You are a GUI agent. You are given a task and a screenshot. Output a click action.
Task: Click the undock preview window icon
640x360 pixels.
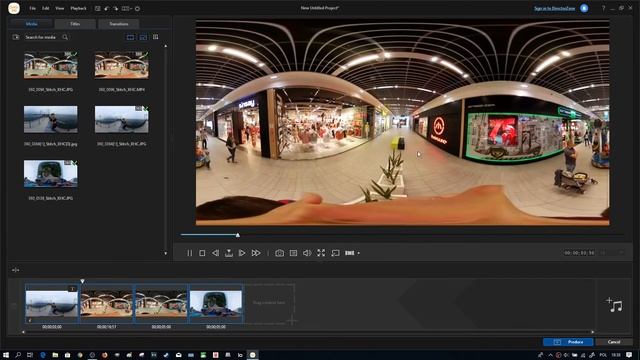(335, 253)
